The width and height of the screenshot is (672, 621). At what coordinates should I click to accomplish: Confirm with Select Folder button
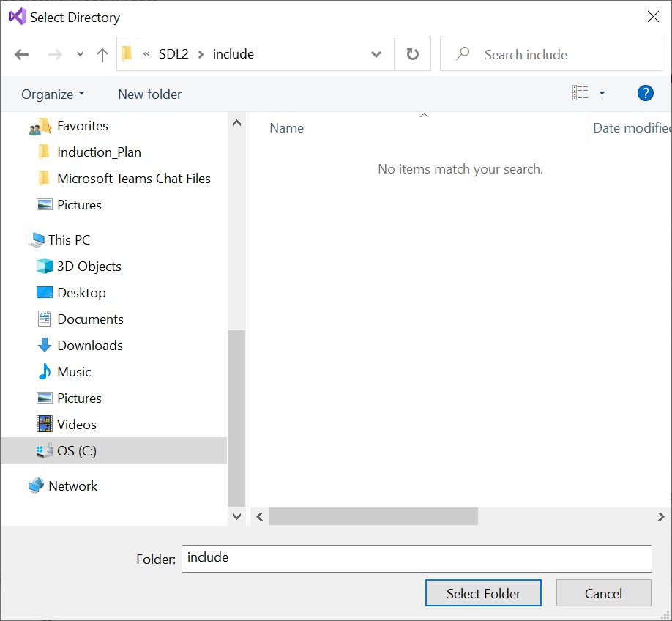483,593
